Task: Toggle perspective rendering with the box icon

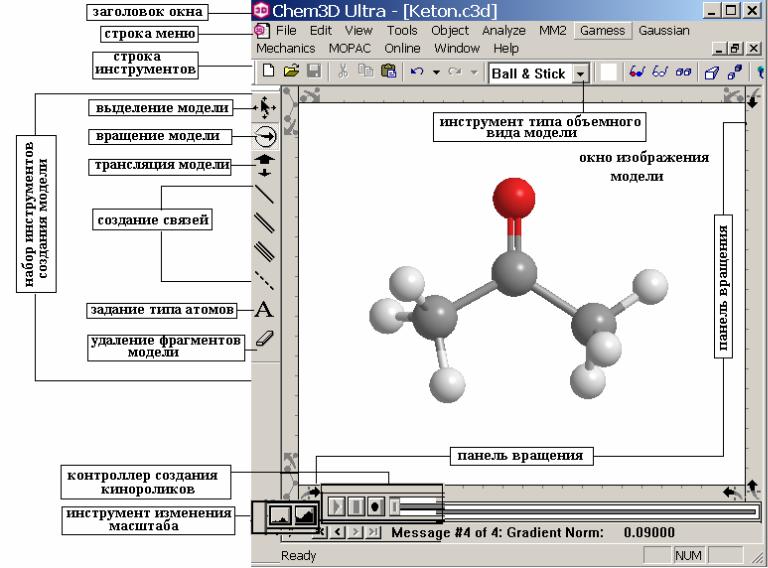Action: 711,72
